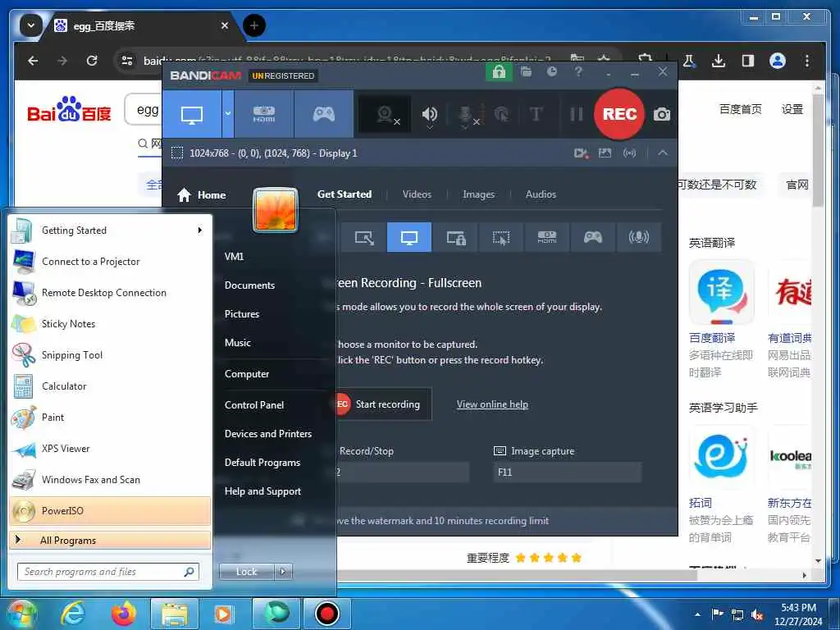Toggle mouse click effect icon
This screenshot has width=840, height=630.
click(502, 114)
